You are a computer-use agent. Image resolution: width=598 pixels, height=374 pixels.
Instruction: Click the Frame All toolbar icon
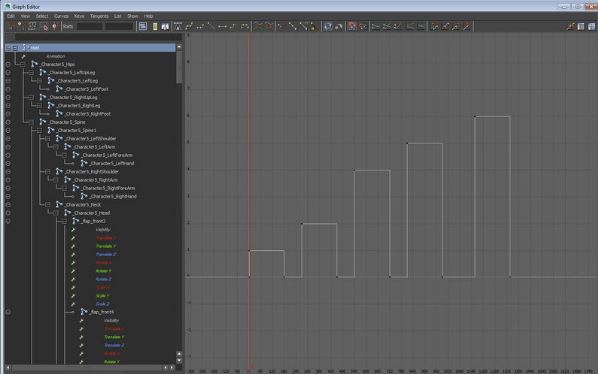pyautogui.click(x=143, y=26)
